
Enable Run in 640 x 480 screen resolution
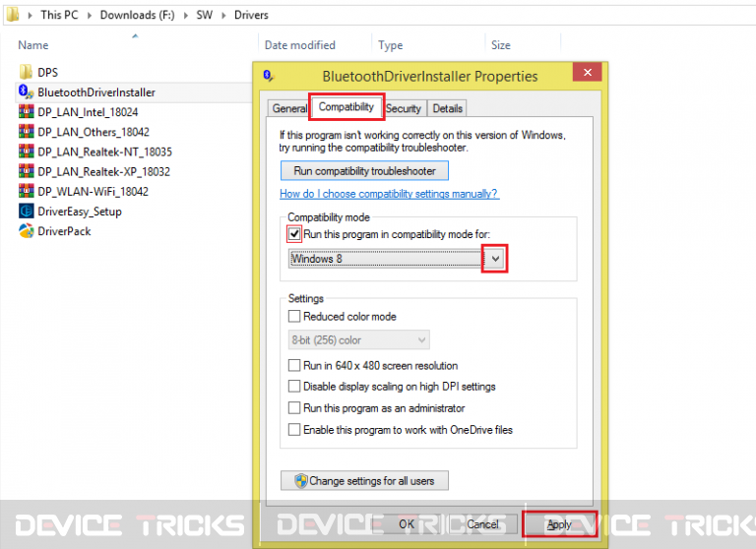click(x=294, y=365)
